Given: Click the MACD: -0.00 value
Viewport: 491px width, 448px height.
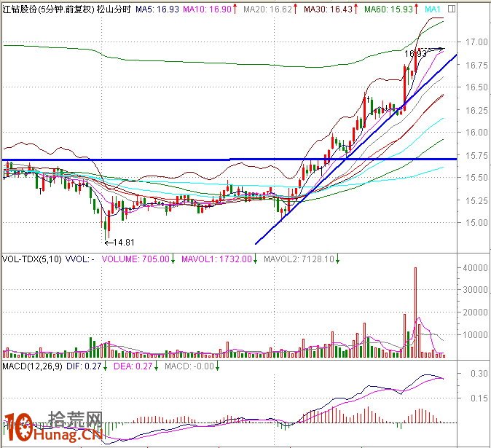Looking at the screenshot, I should (189, 366).
